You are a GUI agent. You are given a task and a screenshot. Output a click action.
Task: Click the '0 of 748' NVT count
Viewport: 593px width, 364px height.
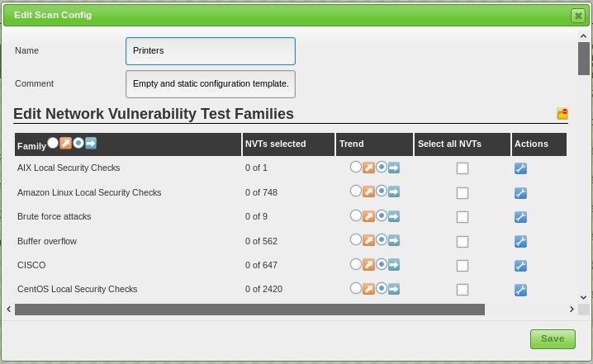click(x=261, y=192)
